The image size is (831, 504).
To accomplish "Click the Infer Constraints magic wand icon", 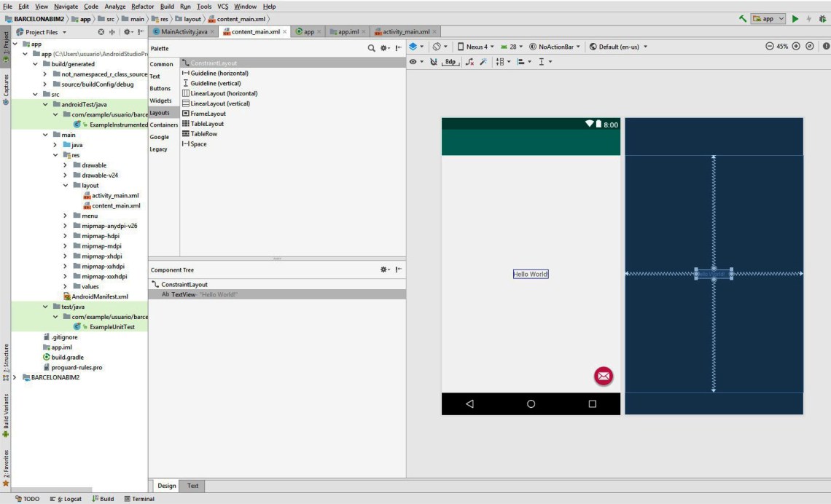I will 483,62.
